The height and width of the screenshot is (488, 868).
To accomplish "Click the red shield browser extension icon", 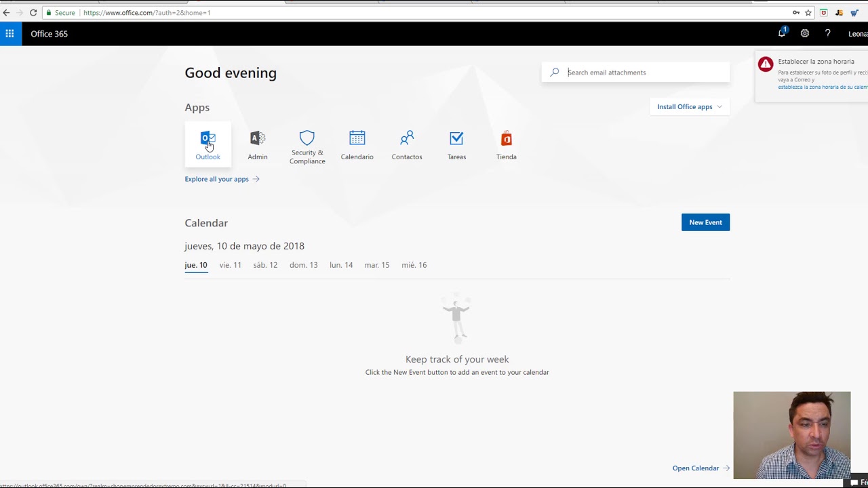I will [823, 12].
